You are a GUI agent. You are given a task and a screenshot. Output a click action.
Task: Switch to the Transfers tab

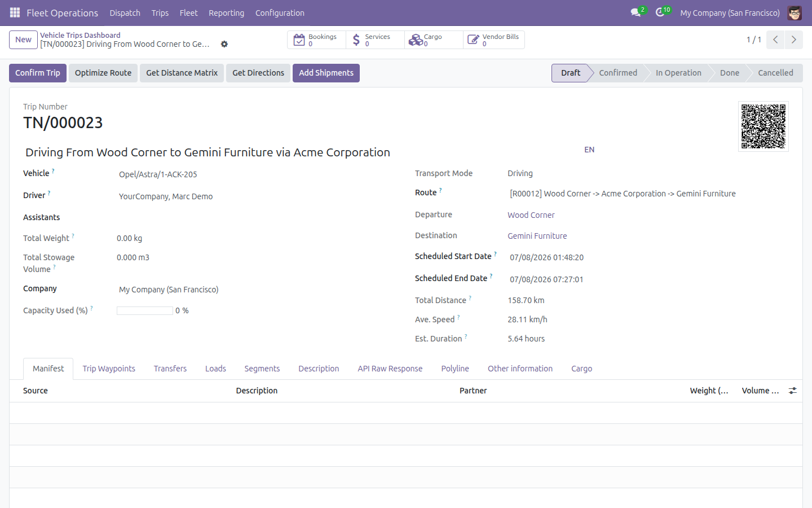[x=170, y=369]
